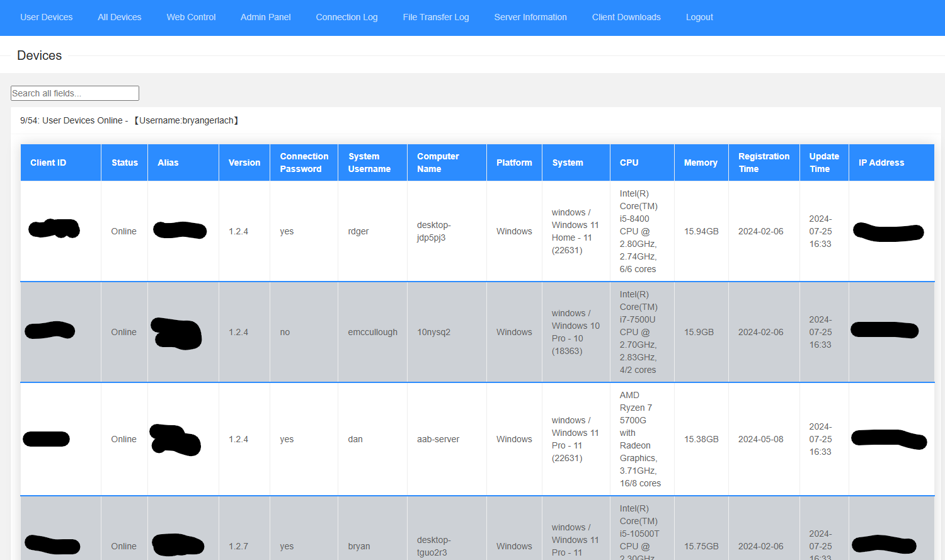Open File Transfer Log
The image size is (945, 560).
[x=436, y=17]
